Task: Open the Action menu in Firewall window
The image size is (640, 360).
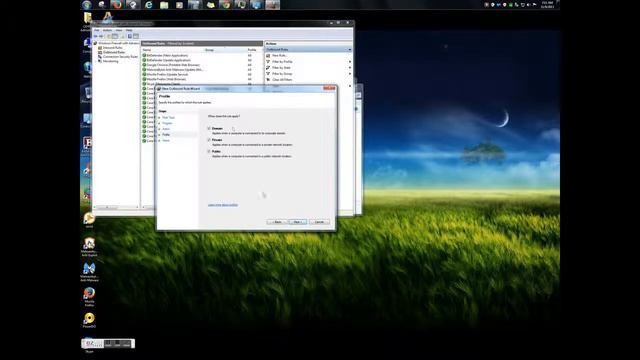Action: [107, 30]
